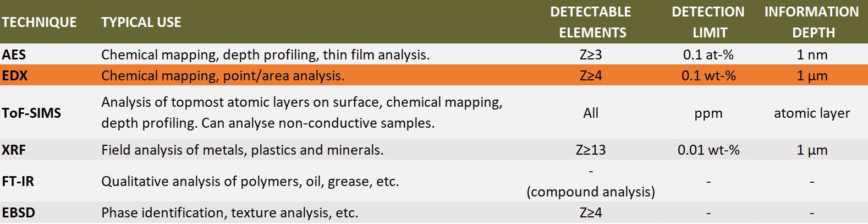Viewport: 868px width, 224px height.
Task: Select the AES typical use description
Action: [x=266, y=54]
